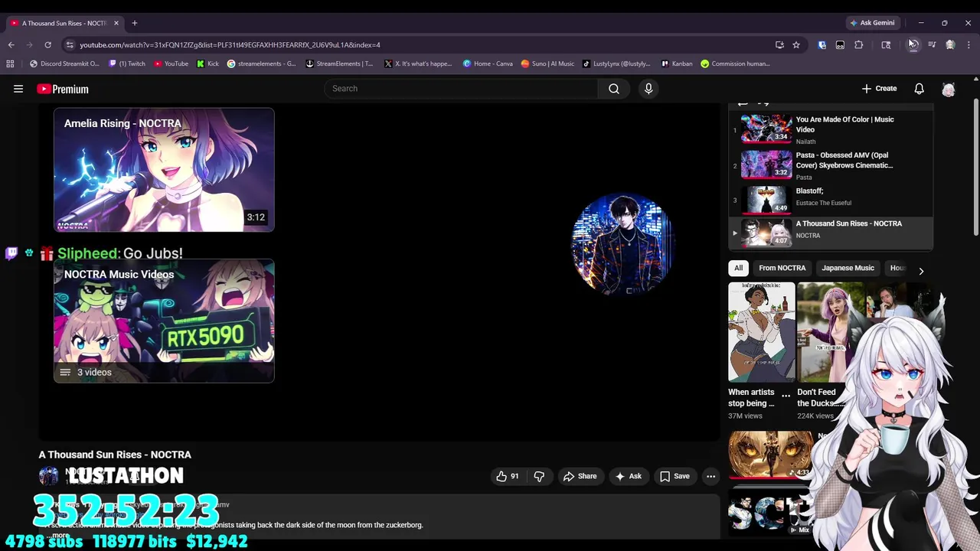Open 'X. It's what's happening' bookmark
Screen dimensions: 980x551
pyautogui.click(x=419, y=64)
